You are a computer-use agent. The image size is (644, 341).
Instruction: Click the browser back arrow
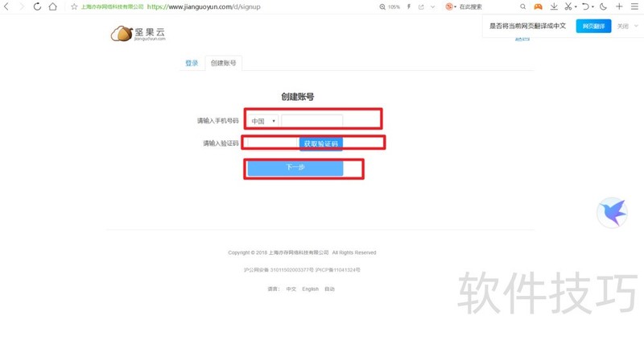(x=7, y=6)
